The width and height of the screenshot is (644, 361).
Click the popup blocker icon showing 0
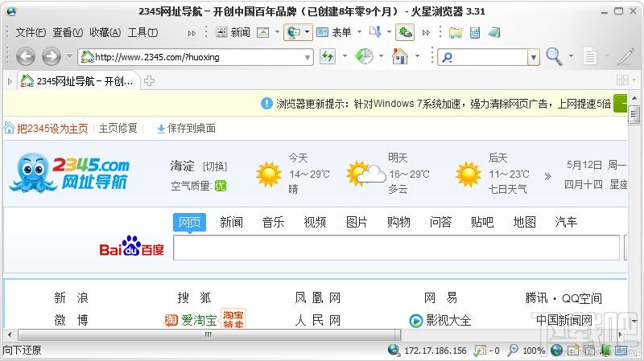(x=480, y=351)
